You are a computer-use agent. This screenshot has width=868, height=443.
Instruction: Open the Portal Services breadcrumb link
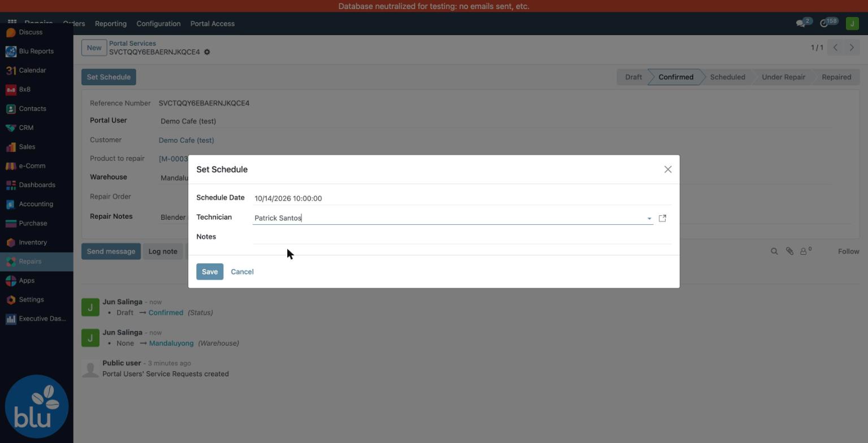tap(132, 44)
